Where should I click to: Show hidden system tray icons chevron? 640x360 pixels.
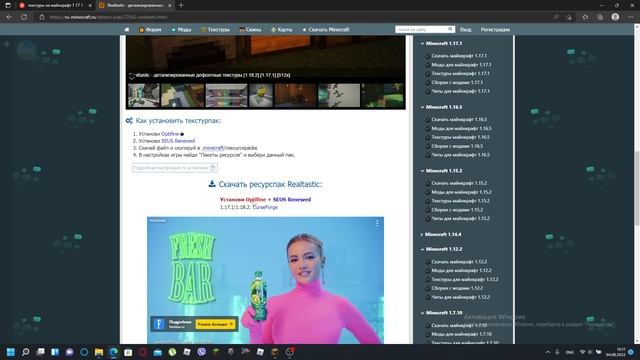pyautogui.click(x=547, y=352)
